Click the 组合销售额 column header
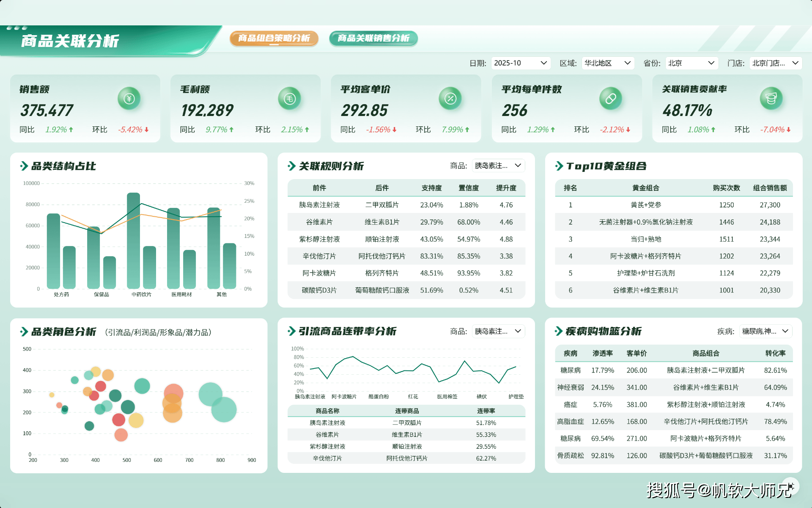Viewport: 812px width, 508px height. point(770,188)
